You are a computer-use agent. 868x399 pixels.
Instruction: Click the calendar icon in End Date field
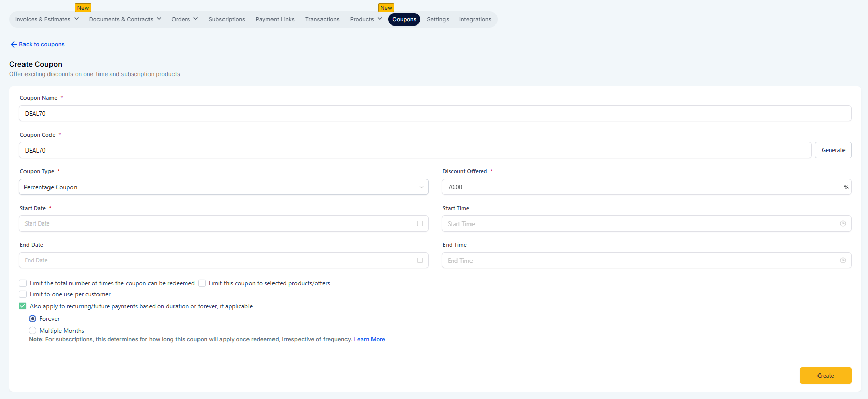(x=420, y=260)
